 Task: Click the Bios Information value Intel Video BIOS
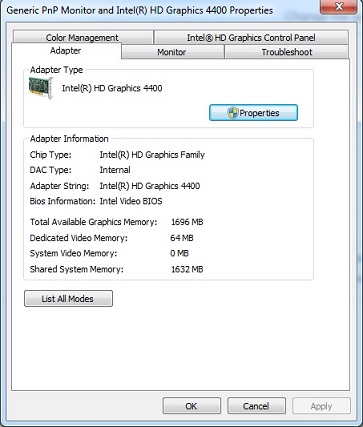pyautogui.click(x=131, y=201)
